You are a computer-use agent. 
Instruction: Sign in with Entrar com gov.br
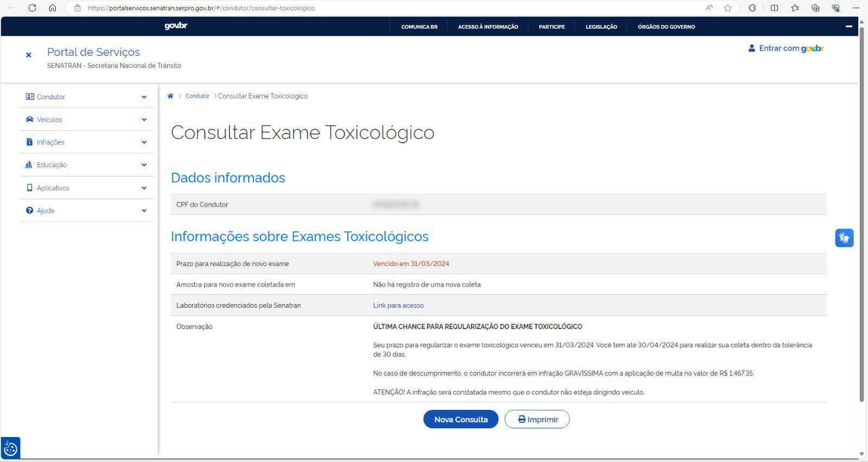coord(786,48)
